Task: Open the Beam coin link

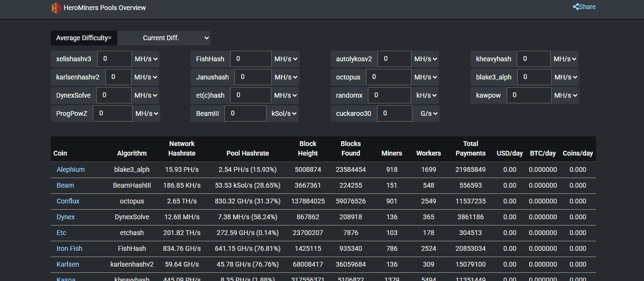Action: [65, 185]
